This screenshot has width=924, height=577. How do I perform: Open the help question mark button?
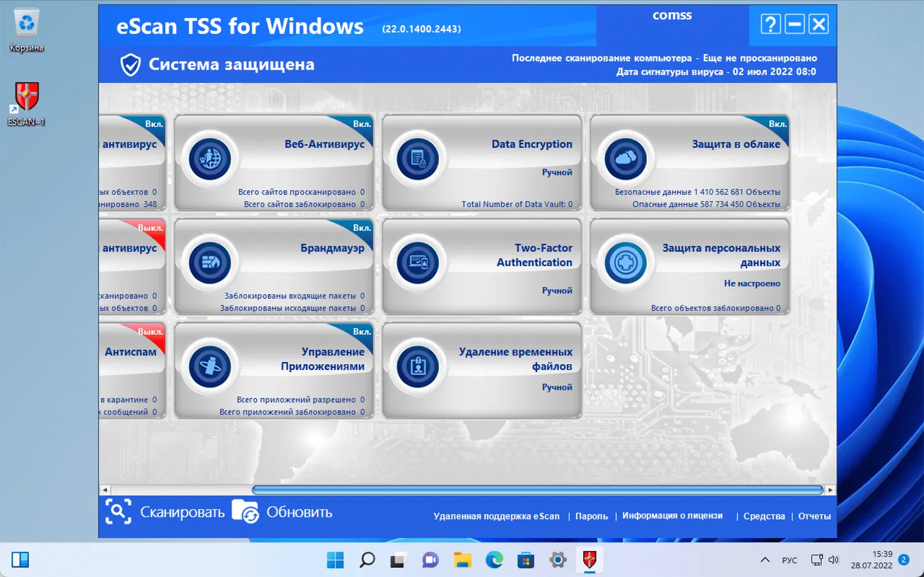coord(771,24)
